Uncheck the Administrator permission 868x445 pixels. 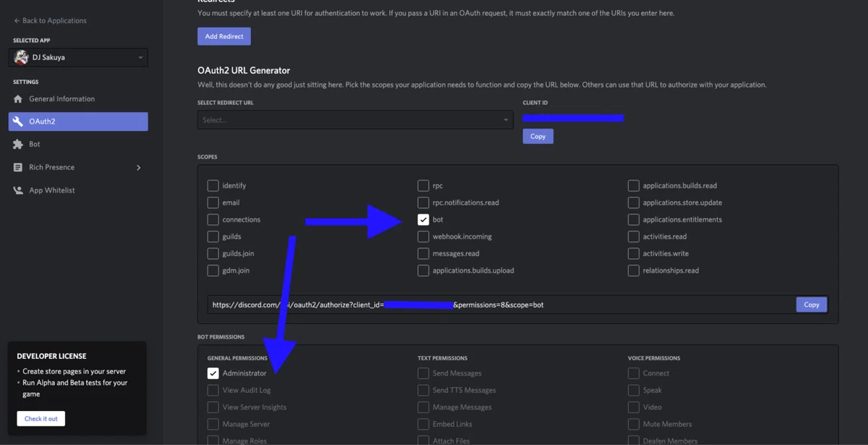(x=213, y=373)
